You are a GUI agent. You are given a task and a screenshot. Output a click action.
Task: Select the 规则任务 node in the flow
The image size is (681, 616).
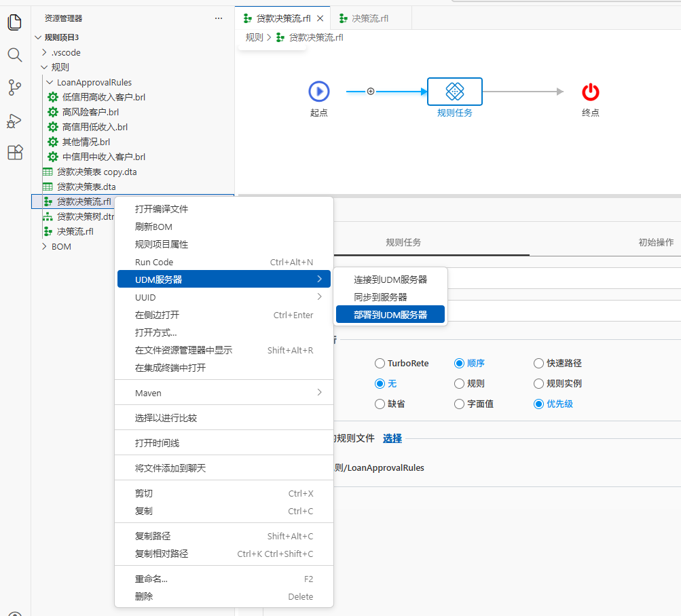pyautogui.click(x=454, y=92)
